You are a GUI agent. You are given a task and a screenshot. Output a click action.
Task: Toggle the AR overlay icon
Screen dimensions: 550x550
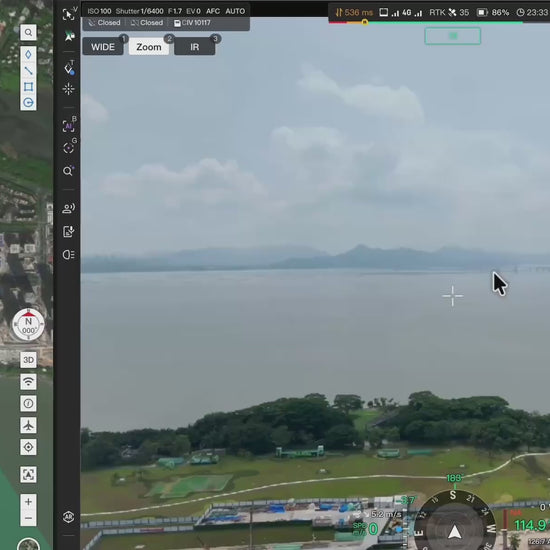point(68,517)
